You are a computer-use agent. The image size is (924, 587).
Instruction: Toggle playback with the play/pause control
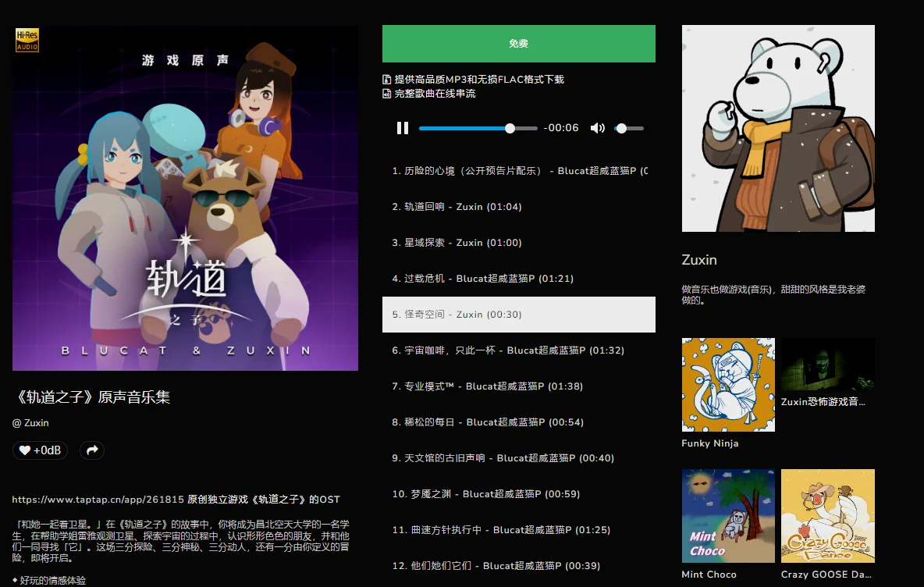click(x=402, y=127)
